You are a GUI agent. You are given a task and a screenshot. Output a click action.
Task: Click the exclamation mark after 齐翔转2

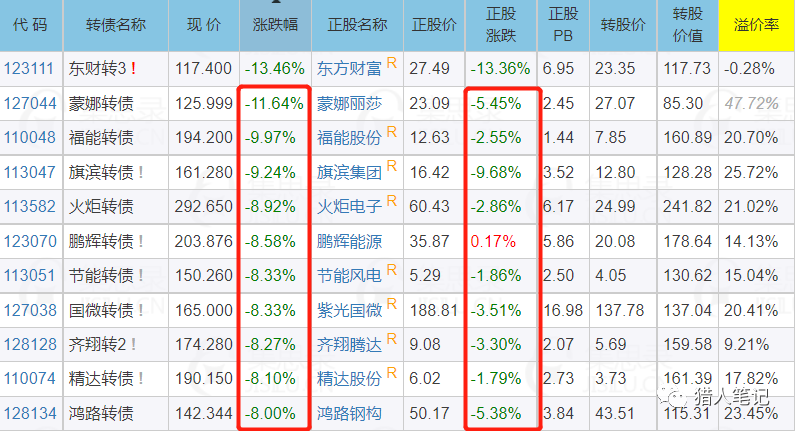(133, 344)
